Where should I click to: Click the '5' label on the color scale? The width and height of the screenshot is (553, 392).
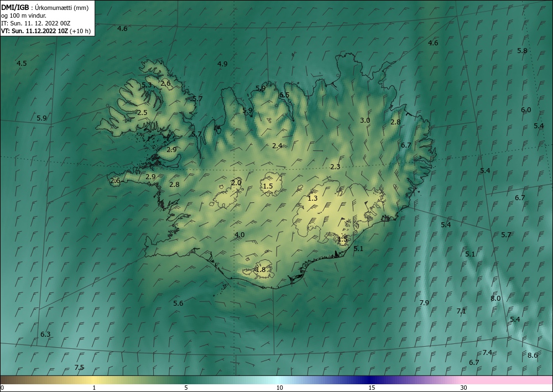[186, 388]
